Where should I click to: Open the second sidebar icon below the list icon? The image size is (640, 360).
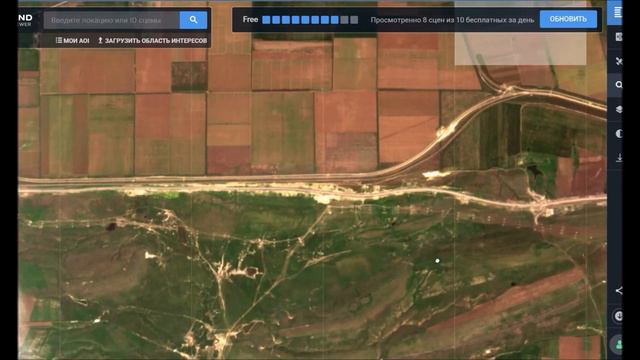(x=618, y=37)
